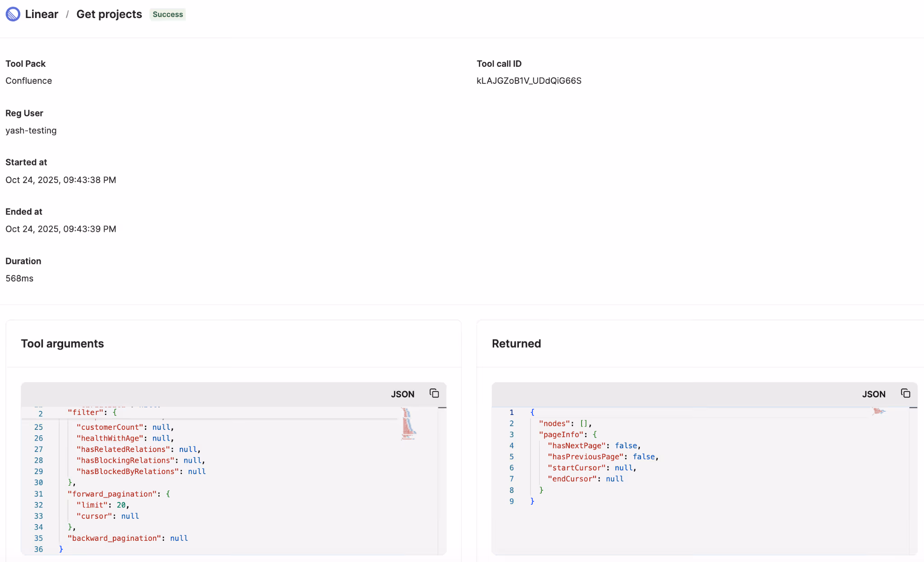924x562 pixels.
Task: Select the null value of backward_pagination
Action: point(179,538)
